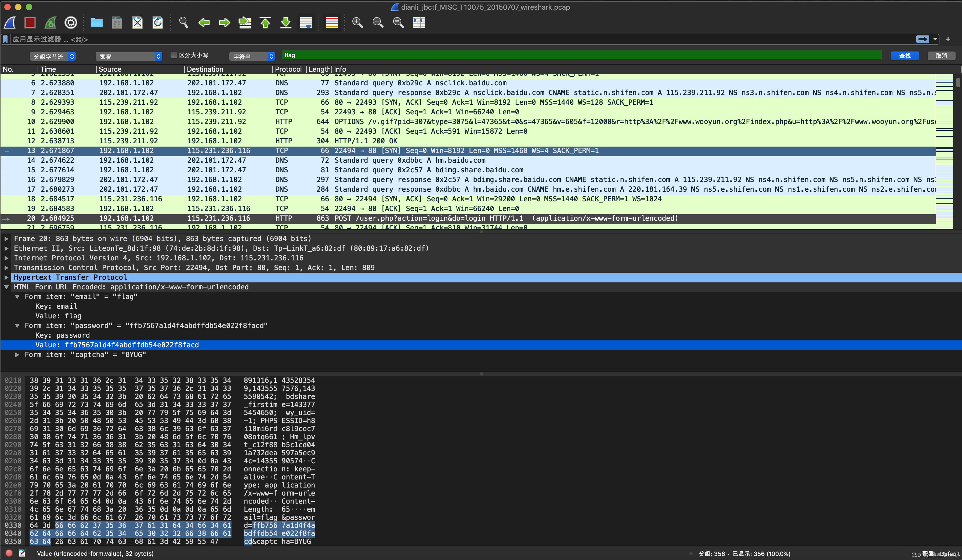Sort packets by the Time column header
This screenshot has width=962, height=560.
pos(67,69)
